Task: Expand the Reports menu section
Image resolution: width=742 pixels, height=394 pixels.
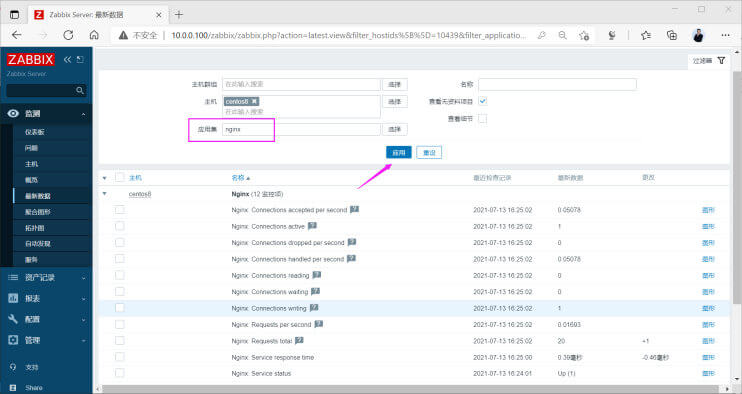Action: tap(46, 298)
